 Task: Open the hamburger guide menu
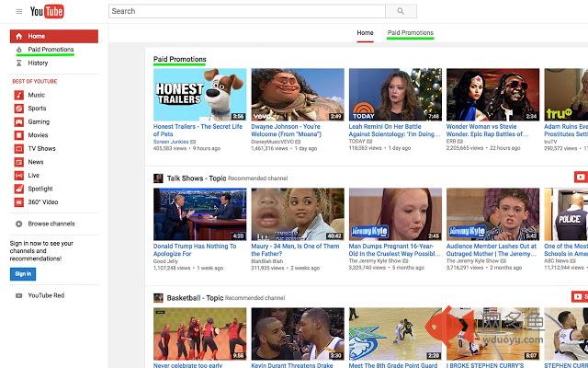(18, 11)
